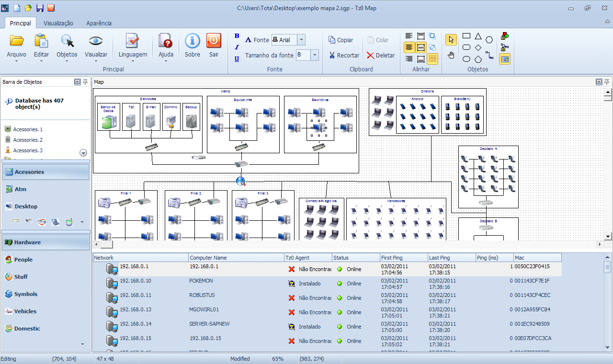Toggle bold text formatting
613x364 pixels.
[236, 36]
